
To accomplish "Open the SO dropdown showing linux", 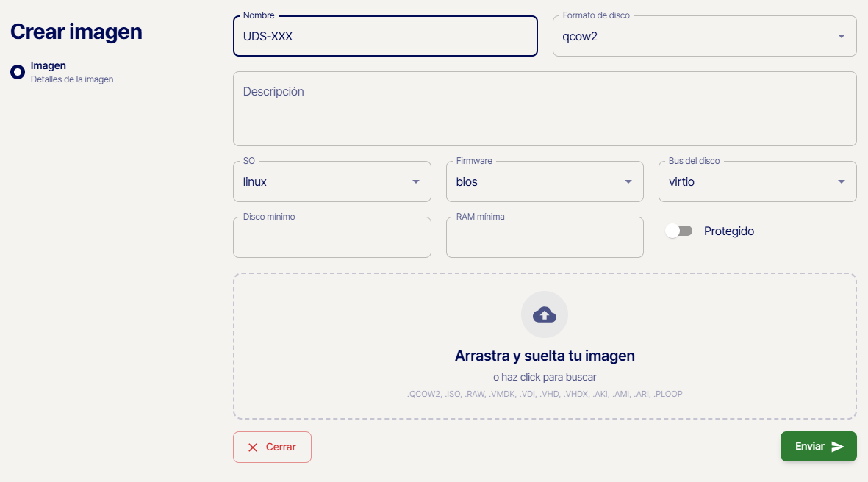I will click(x=331, y=181).
